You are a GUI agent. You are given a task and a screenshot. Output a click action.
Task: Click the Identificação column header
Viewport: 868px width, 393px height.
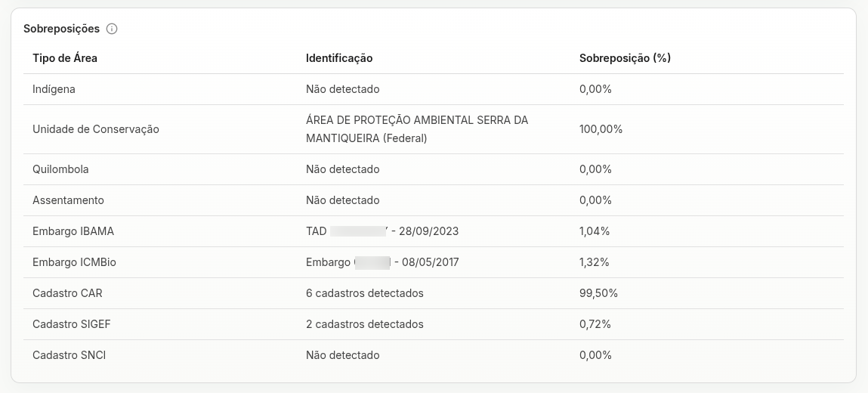coord(339,58)
